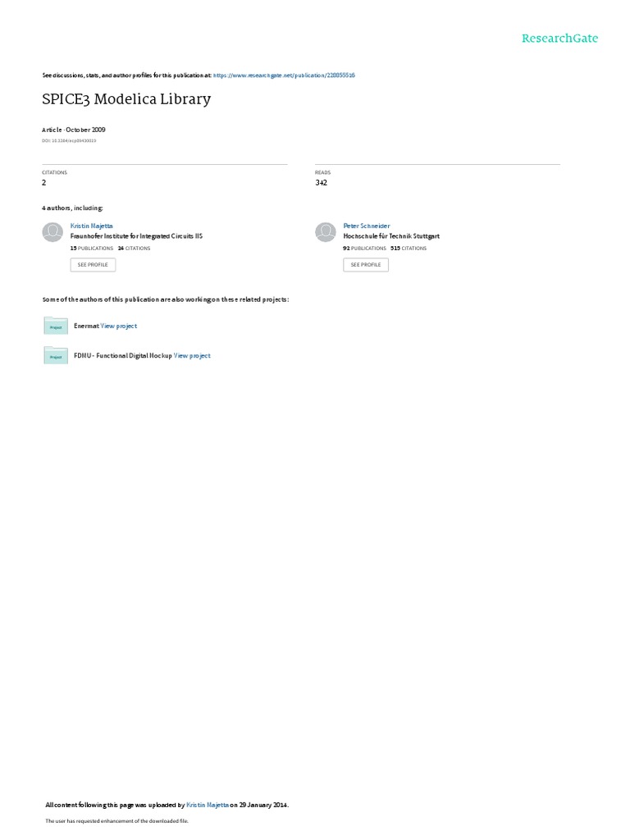Open Kristin Majetta's author name link

click(92, 226)
